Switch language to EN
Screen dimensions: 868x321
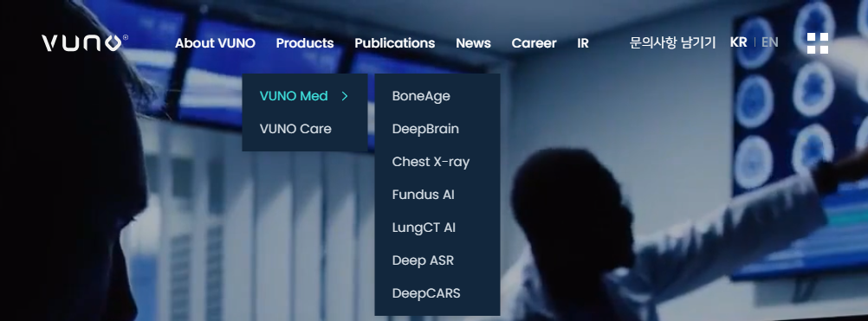[x=770, y=42]
